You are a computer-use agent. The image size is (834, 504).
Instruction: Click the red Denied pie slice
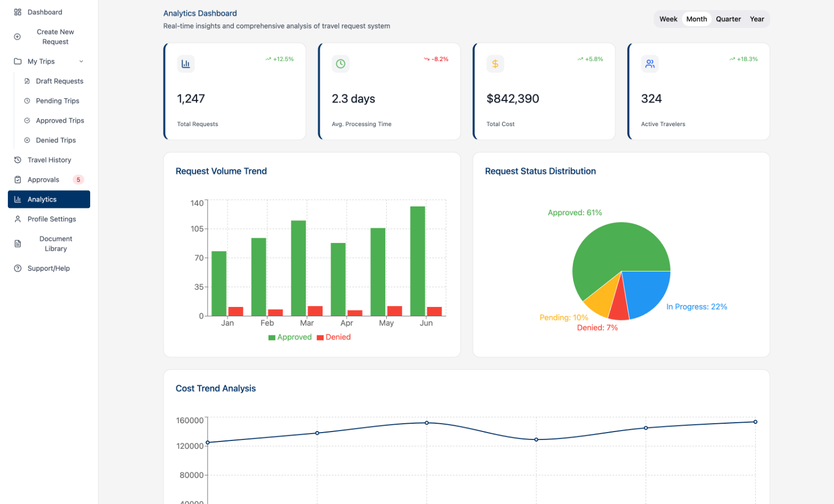(x=619, y=305)
